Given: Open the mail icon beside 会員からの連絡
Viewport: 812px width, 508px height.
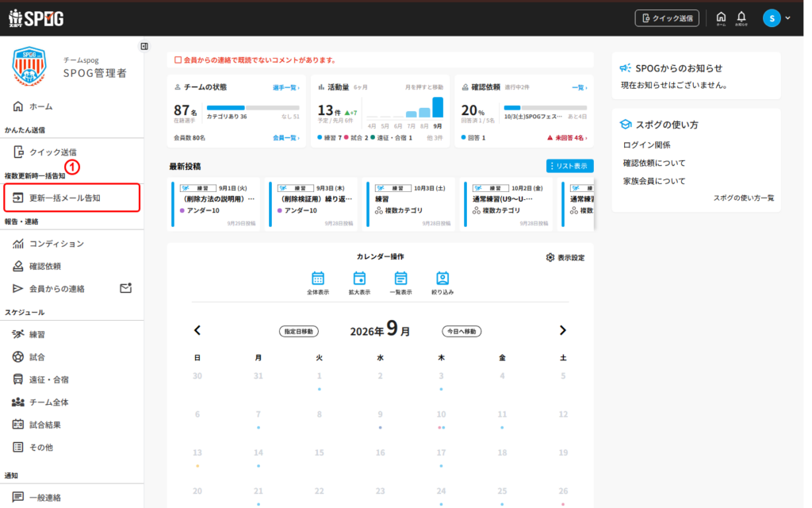Looking at the screenshot, I should 126,288.
